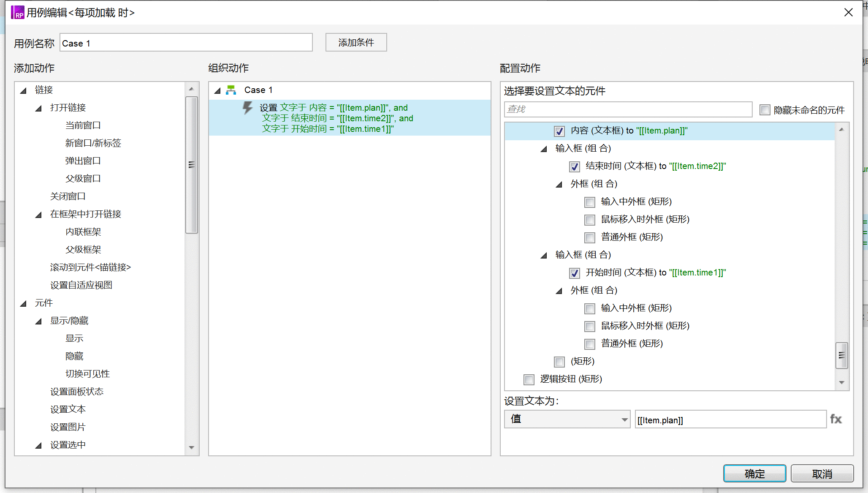Select 滚动到元件<锚链接> action
This screenshot has width=868, height=493.
[x=90, y=267]
